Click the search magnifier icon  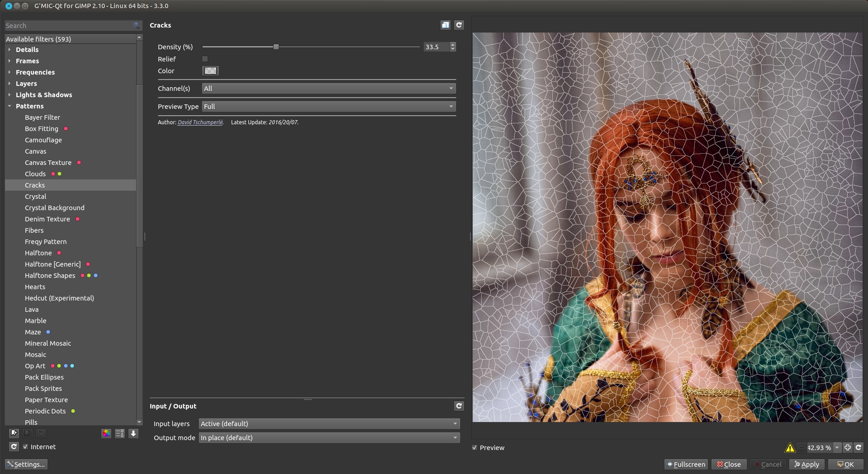(136, 25)
